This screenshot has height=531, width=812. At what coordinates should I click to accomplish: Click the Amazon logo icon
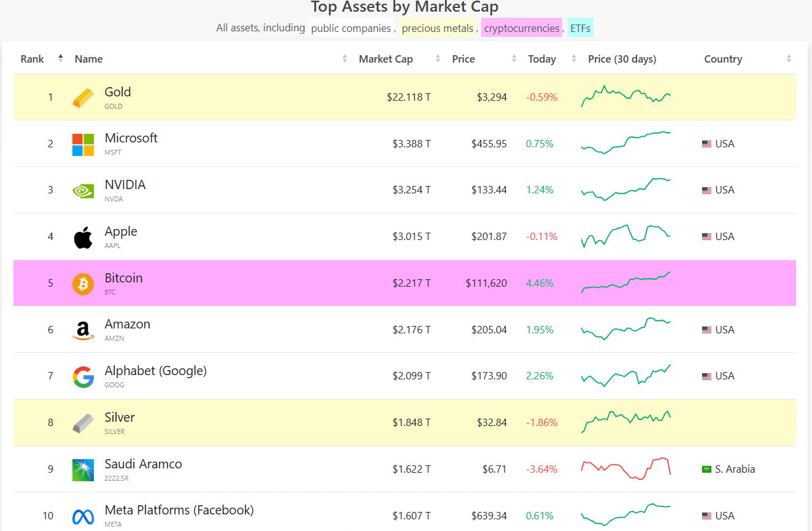tap(83, 330)
